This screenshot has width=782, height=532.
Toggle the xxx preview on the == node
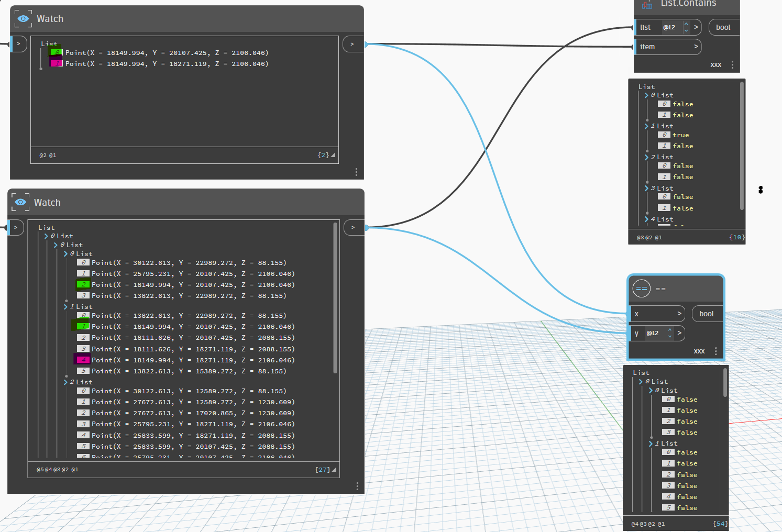tap(699, 351)
